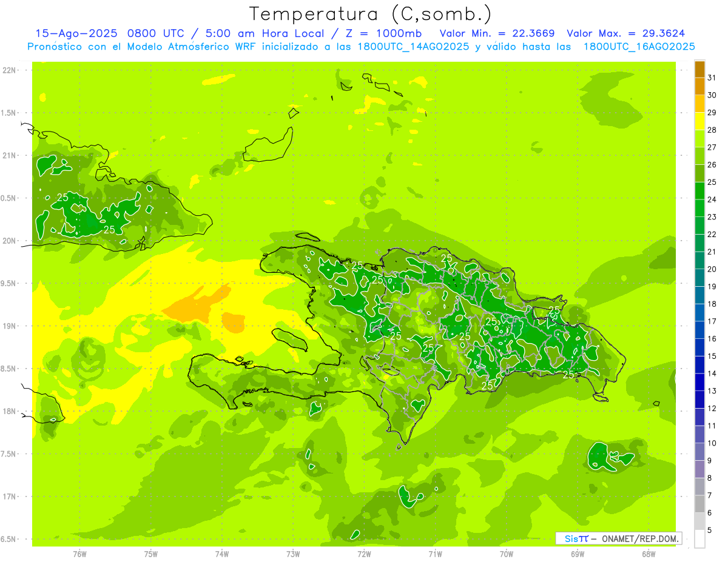The image size is (728, 562).
Task: Click the dark orange legend swatch above 31
Action: click(699, 69)
